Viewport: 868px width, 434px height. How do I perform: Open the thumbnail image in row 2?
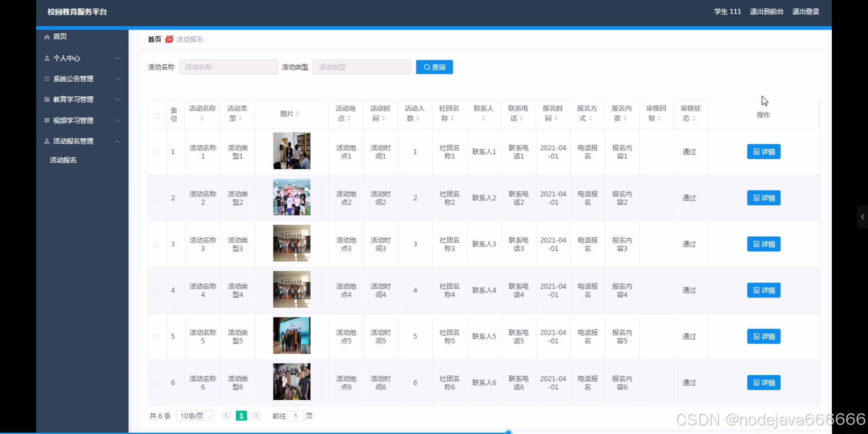(292, 197)
